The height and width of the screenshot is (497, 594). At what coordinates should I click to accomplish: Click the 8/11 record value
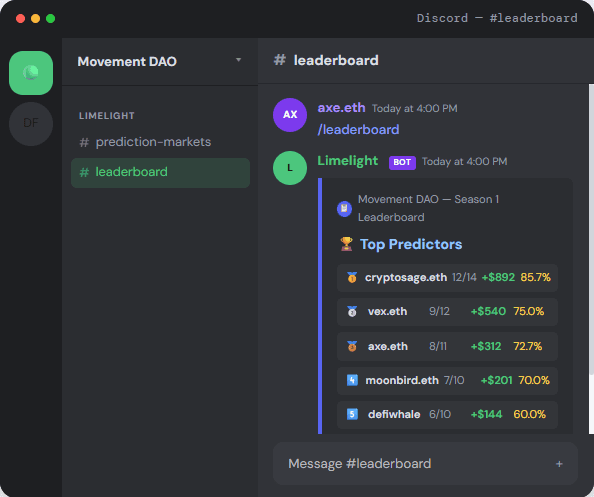pos(438,346)
